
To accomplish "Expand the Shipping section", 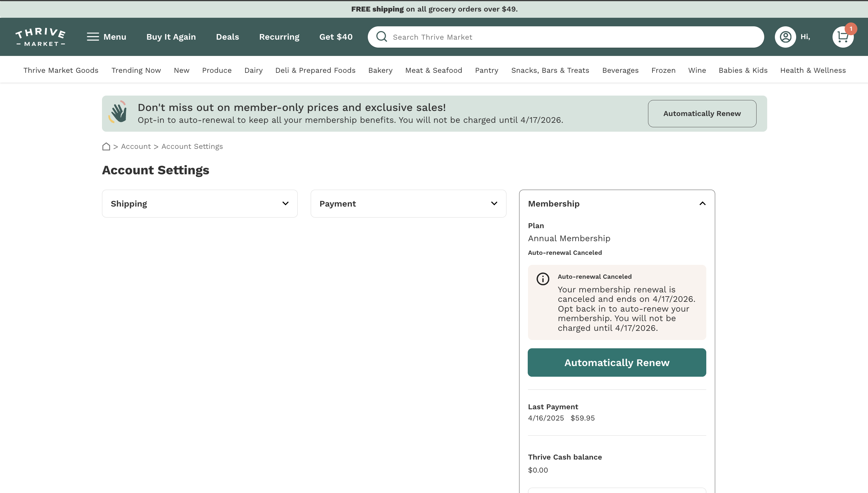I will coord(285,204).
